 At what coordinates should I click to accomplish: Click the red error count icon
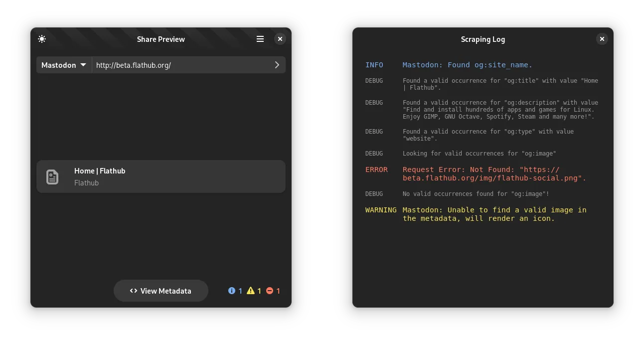click(x=270, y=291)
